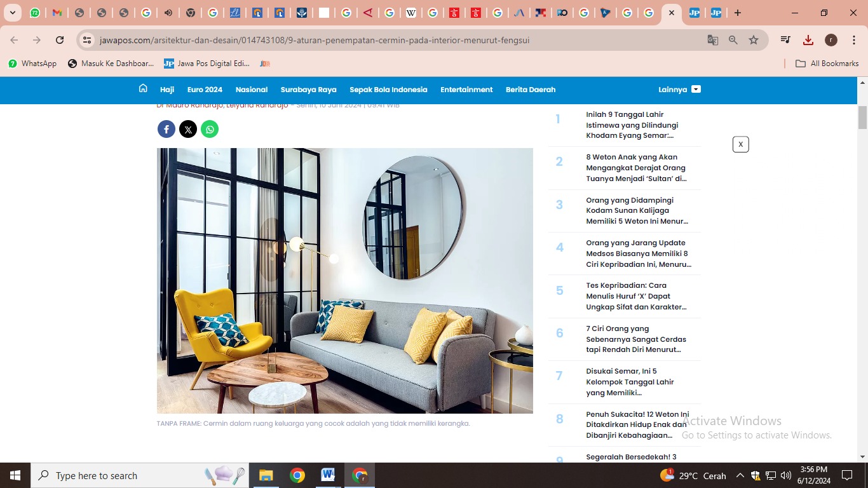
Task: Share article through WhatsApp icon
Action: click(x=210, y=130)
